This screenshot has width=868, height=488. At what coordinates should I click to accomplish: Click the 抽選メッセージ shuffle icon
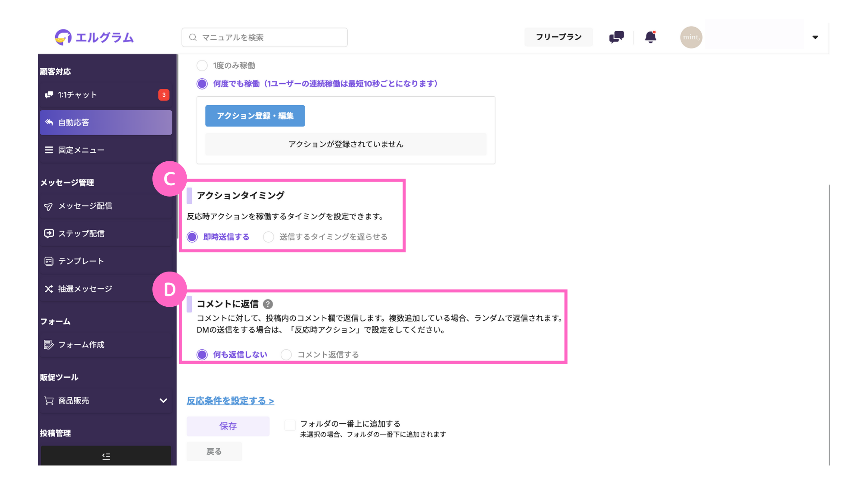coord(49,289)
